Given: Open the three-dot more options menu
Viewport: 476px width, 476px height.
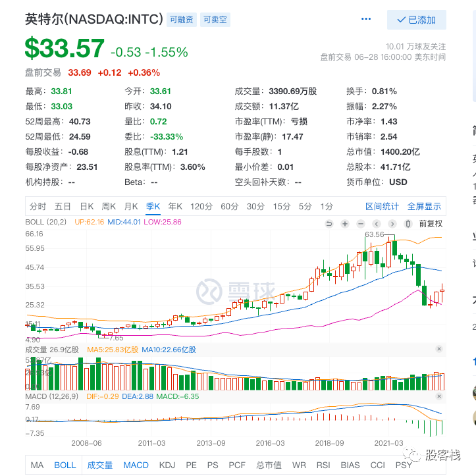Looking at the screenshot, I should click(366, 19).
